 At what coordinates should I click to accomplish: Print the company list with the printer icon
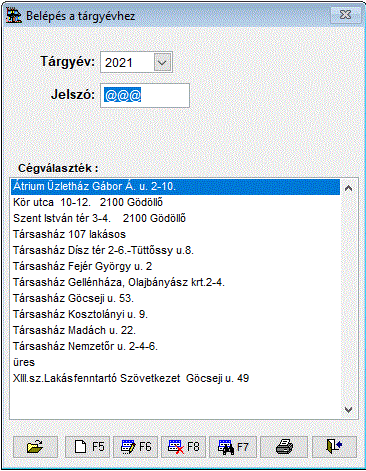pyautogui.click(x=284, y=446)
